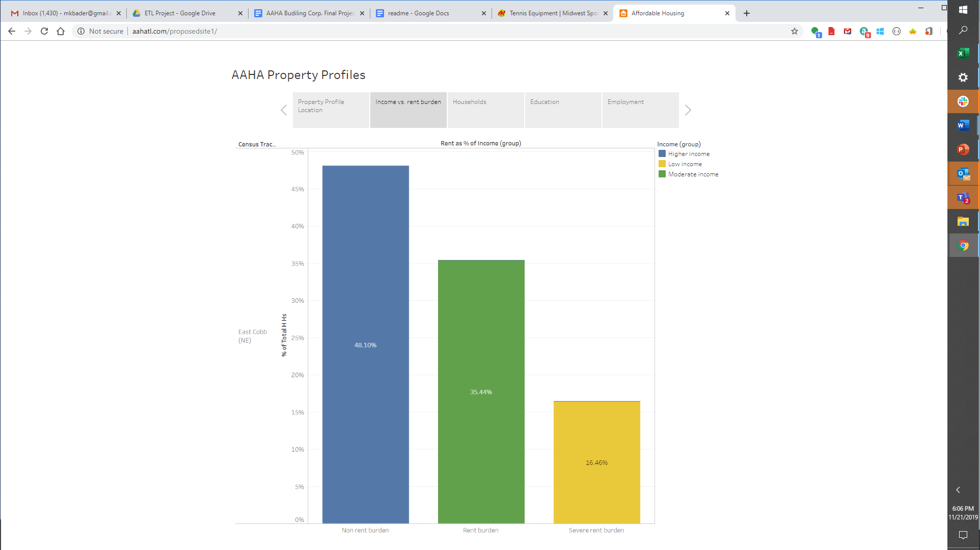Close the Affordable Housing browser tab
This screenshot has height=550, width=980.
(727, 13)
